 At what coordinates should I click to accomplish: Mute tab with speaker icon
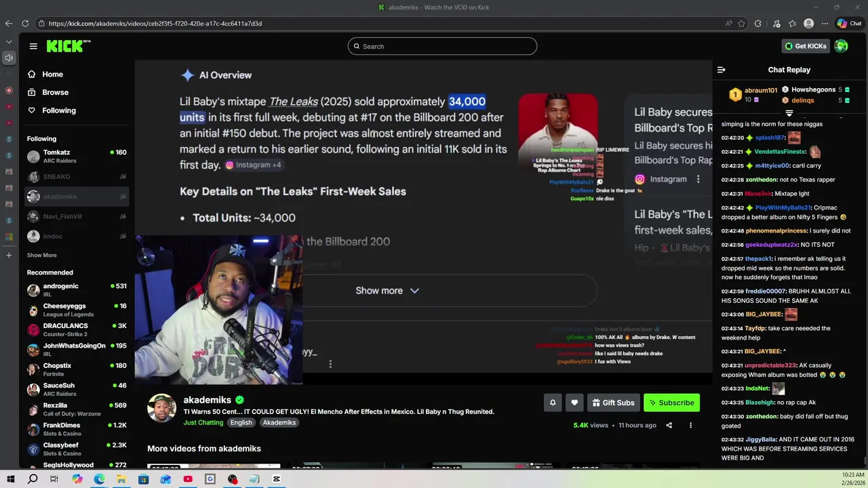click(9, 58)
